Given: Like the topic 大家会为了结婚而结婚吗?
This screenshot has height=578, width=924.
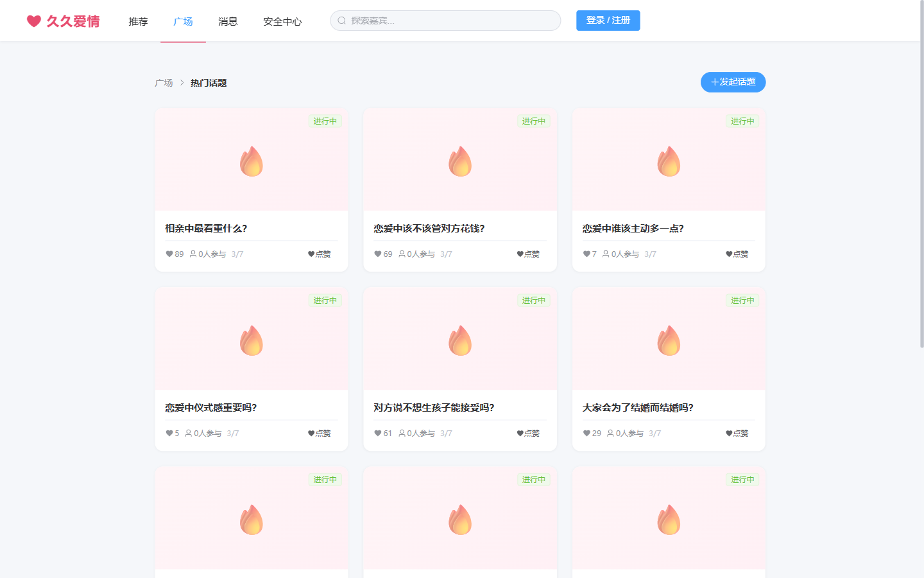Looking at the screenshot, I should [737, 433].
